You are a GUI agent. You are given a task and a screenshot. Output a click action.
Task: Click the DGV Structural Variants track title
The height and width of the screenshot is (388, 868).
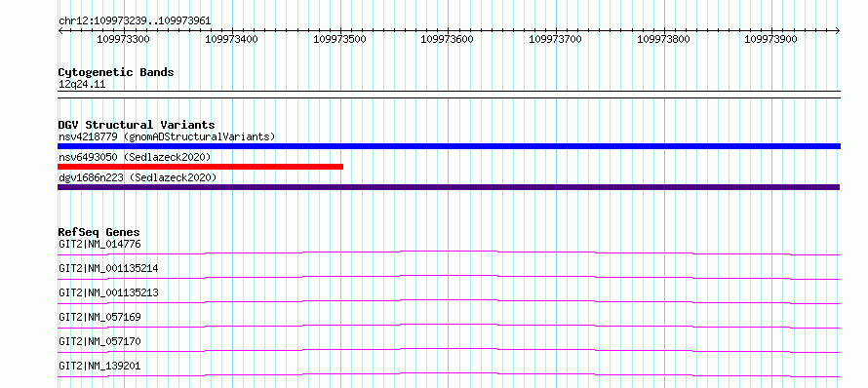point(137,125)
